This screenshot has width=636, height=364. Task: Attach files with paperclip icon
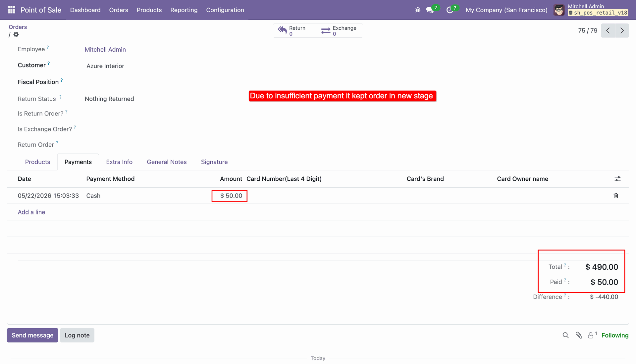point(579,335)
